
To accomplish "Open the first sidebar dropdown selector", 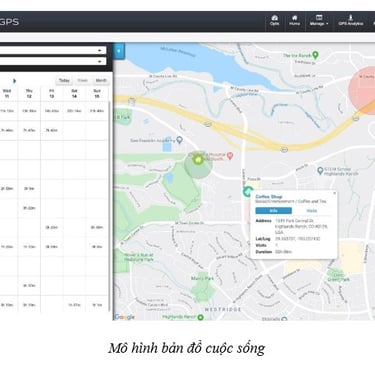I will coord(53,50).
